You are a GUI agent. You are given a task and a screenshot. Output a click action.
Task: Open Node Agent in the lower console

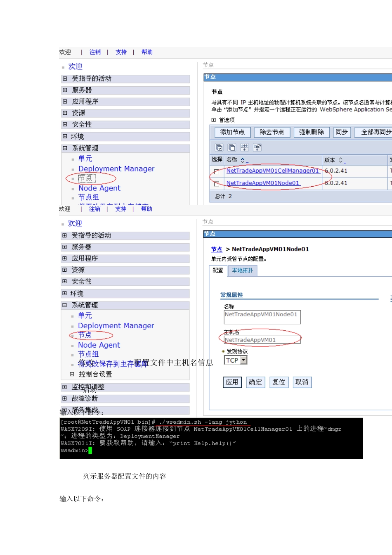99,345
